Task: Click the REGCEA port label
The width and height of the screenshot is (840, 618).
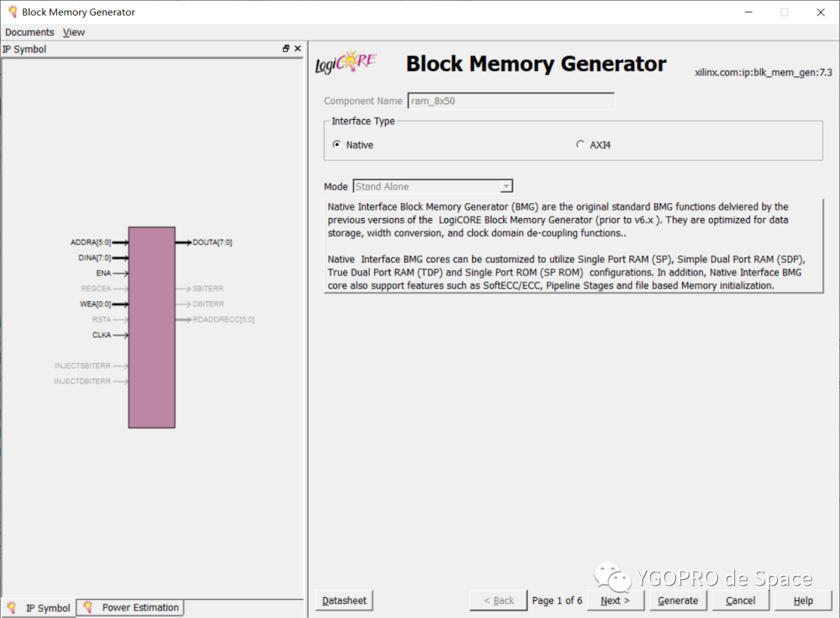Action: coord(96,288)
